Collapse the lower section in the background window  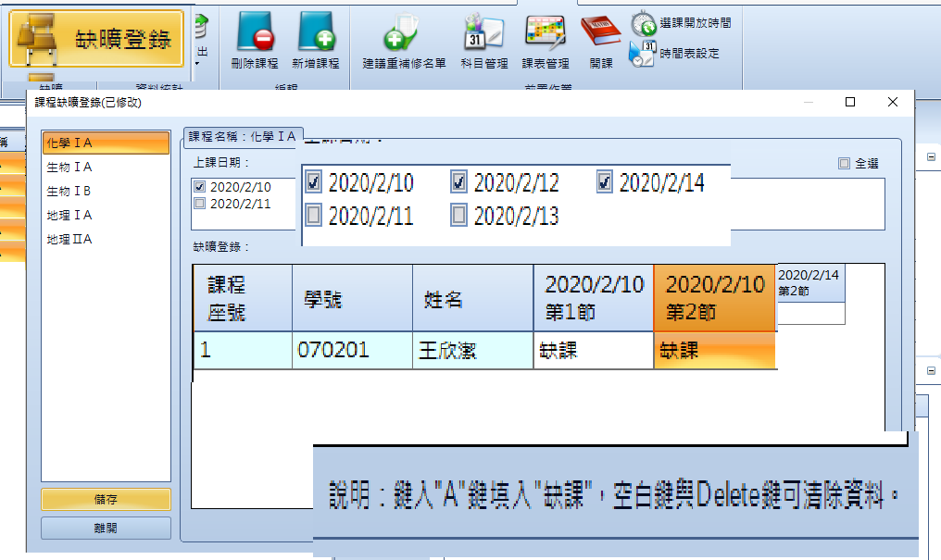(931, 370)
